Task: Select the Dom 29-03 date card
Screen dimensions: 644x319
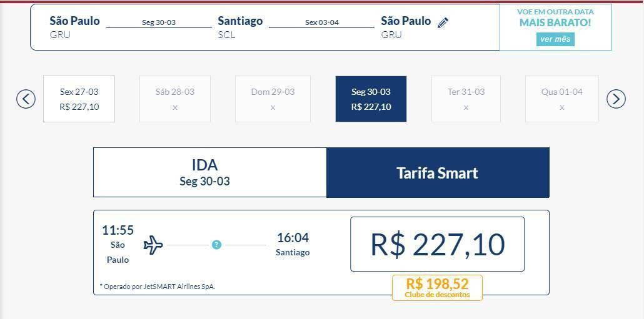Action: coord(273,99)
